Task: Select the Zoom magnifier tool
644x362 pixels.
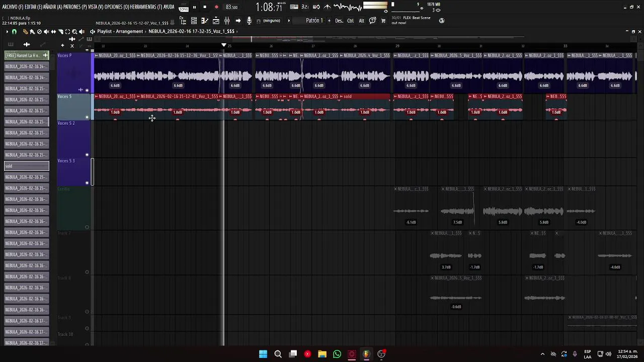Action: coord(74,32)
